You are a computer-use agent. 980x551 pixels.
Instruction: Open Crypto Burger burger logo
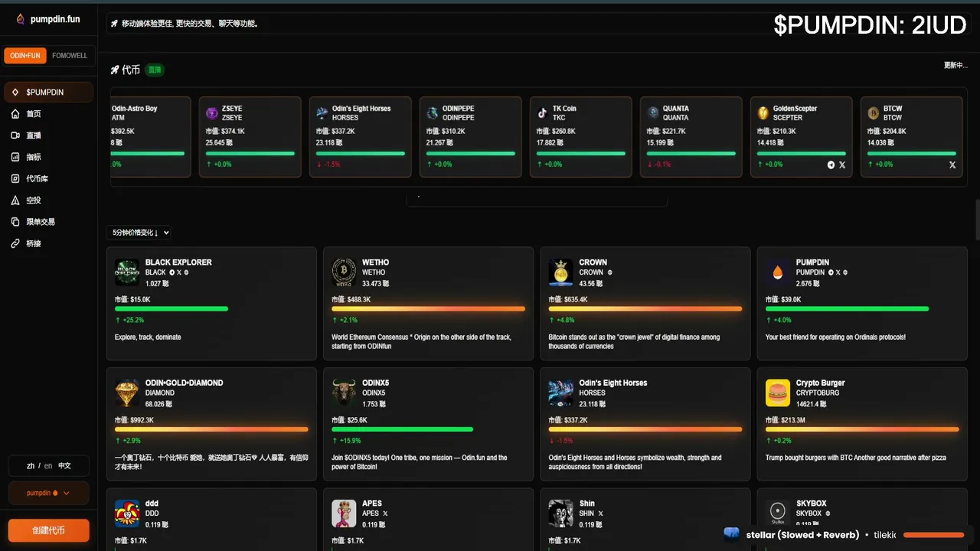point(778,393)
